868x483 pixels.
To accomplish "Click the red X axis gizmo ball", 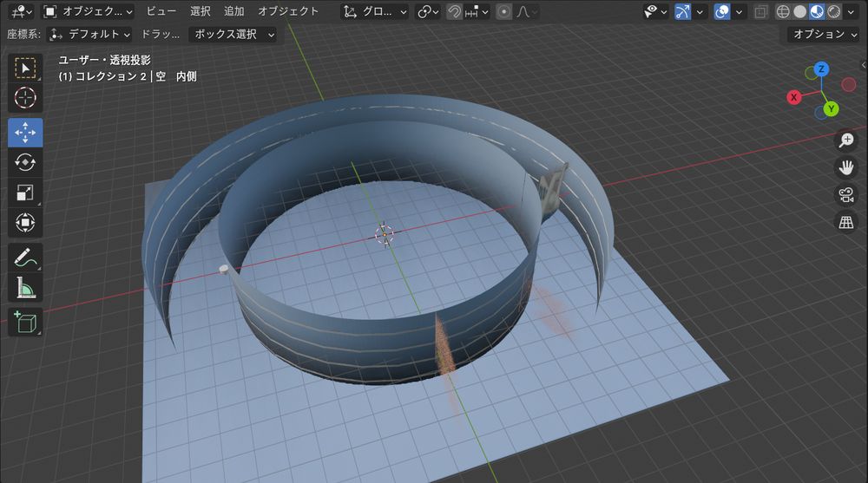I will [794, 97].
